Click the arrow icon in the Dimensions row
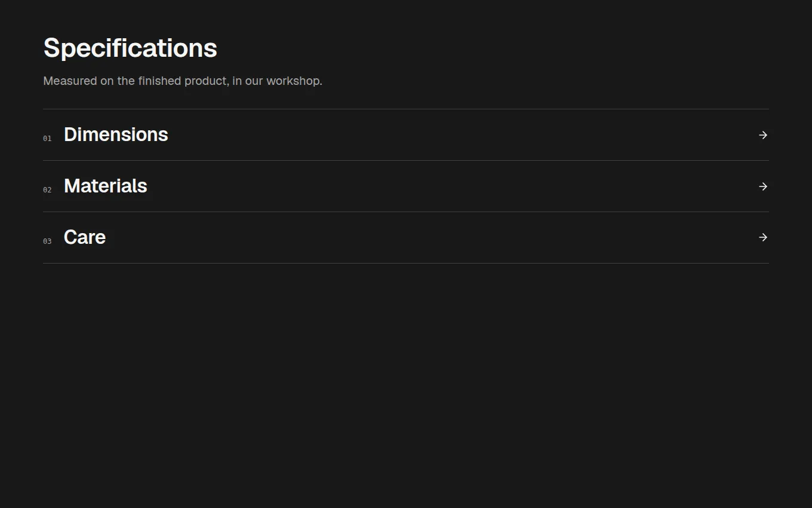812x508 pixels. click(x=762, y=135)
